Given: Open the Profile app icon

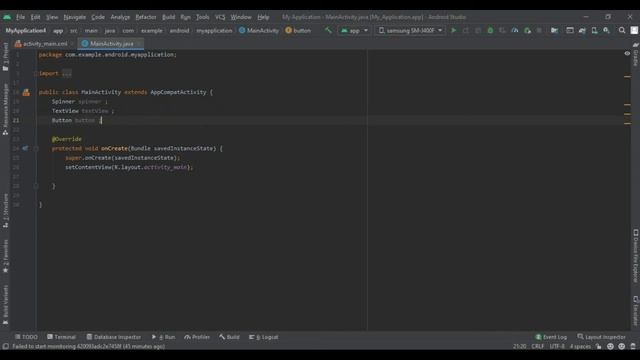Looking at the screenshot, I should tap(515, 30).
